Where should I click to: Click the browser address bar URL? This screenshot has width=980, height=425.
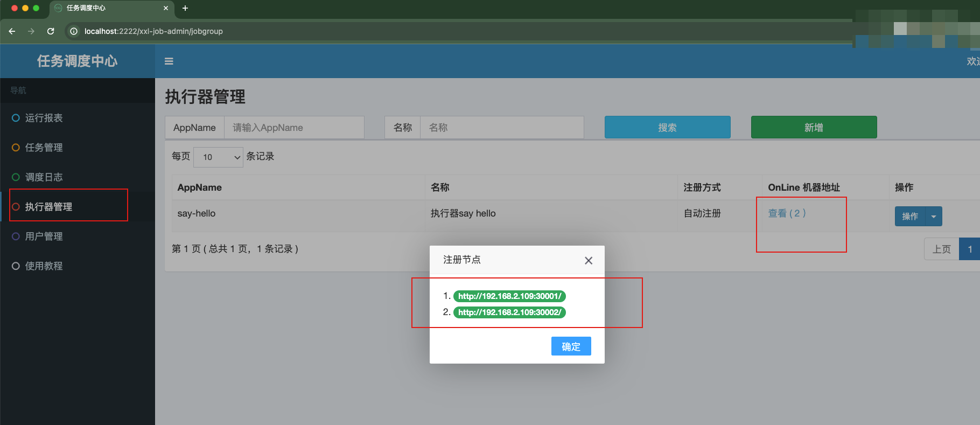pos(153,31)
